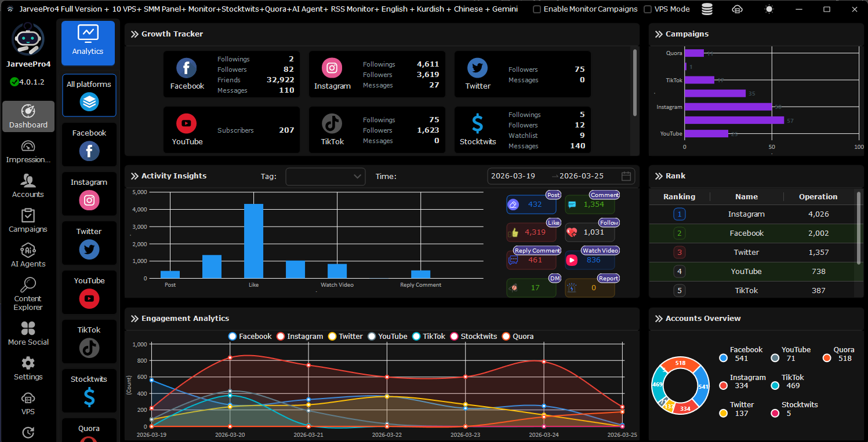
Task: Click the Like count 4,319 stat button
Action: (x=531, y=232)
